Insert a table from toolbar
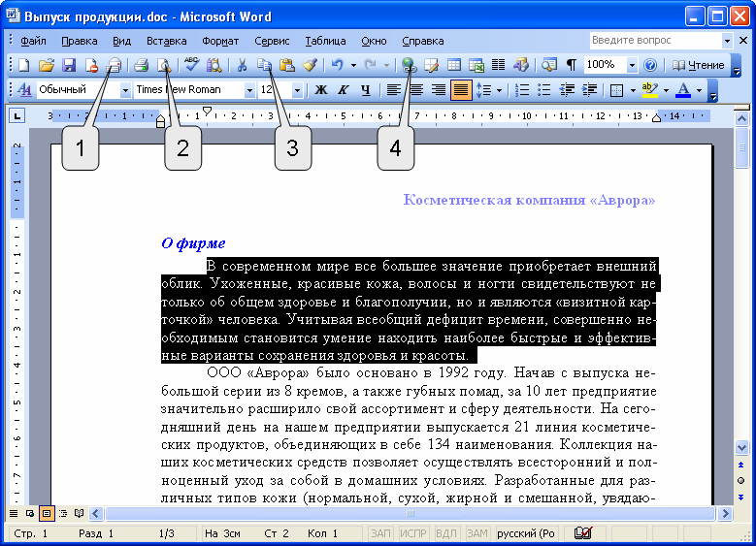The width and height of the screenshot is (756, 546). point(453,65)
